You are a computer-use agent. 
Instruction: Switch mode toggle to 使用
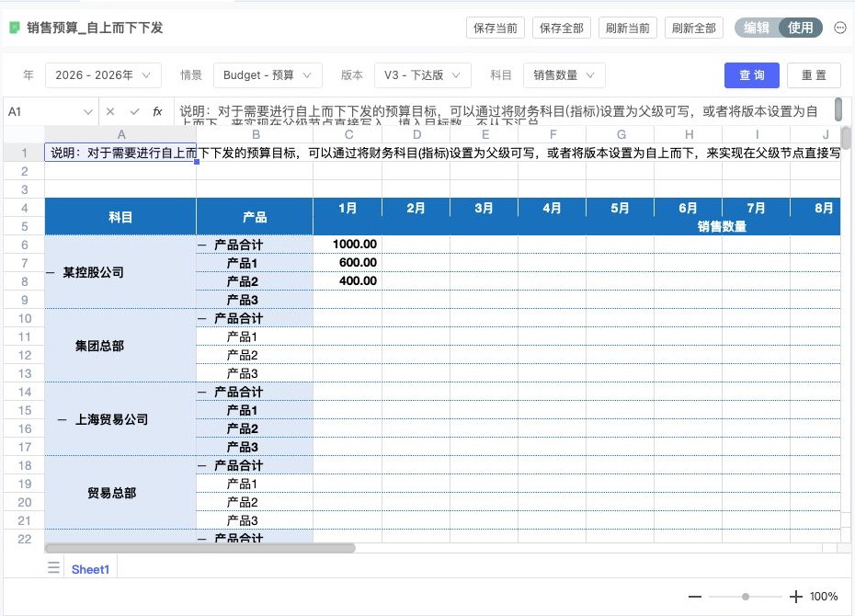tap(800, 28)
